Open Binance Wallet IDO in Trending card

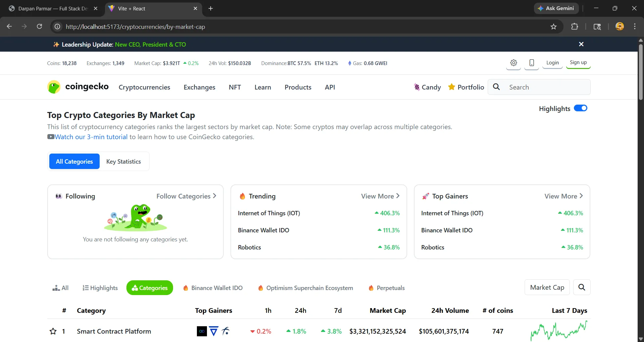(x=264, y=230)
